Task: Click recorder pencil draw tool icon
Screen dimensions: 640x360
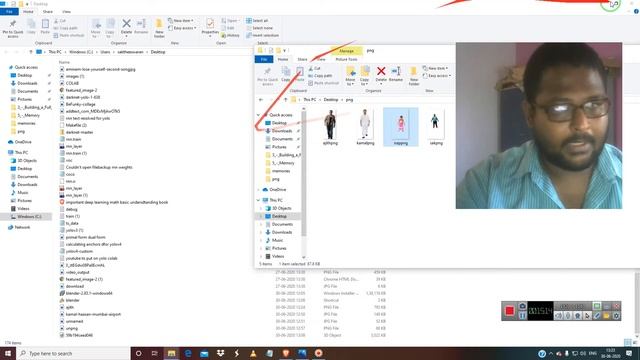Action: [597, 316]
